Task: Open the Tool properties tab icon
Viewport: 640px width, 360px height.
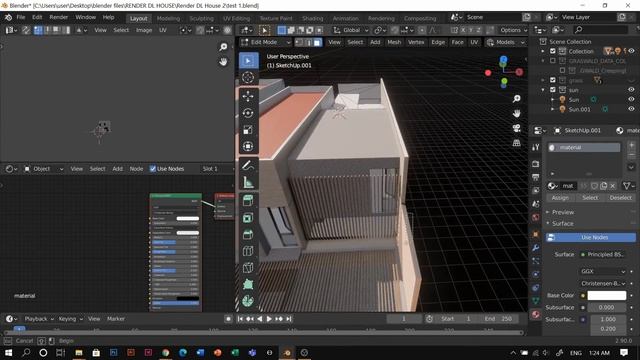Action: tap(536, 147)
